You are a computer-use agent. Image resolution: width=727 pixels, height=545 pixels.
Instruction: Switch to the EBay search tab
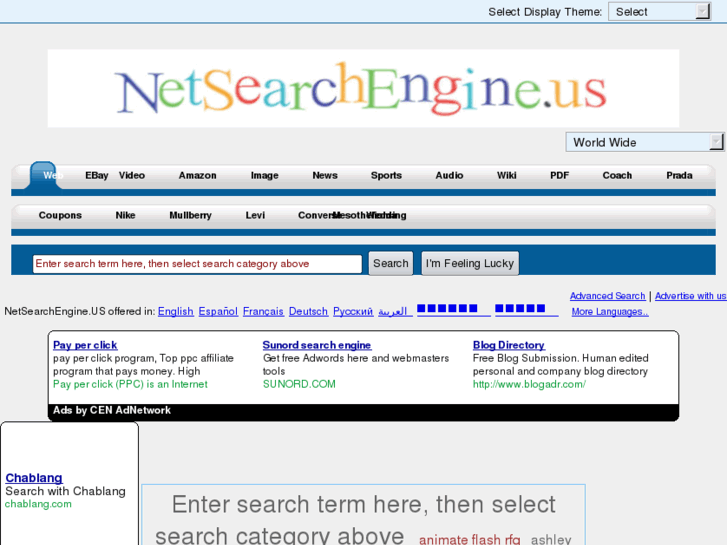pos(96,175)
